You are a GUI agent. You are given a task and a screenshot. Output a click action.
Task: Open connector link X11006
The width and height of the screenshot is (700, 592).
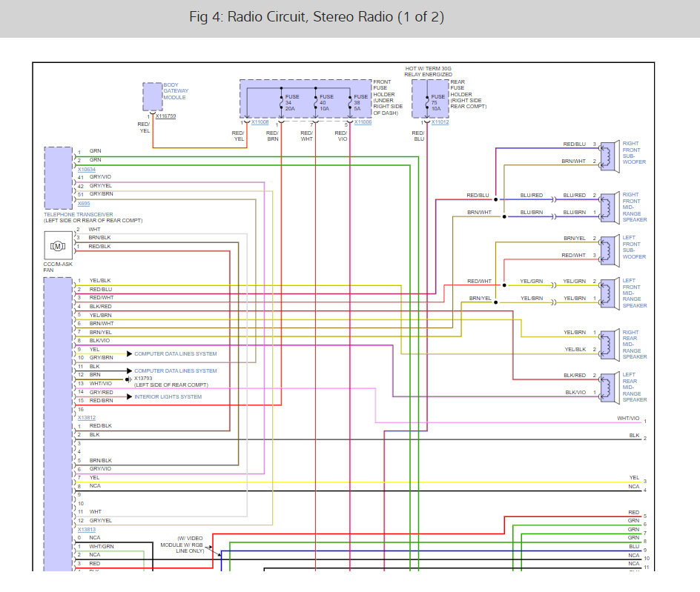point(363,122)
